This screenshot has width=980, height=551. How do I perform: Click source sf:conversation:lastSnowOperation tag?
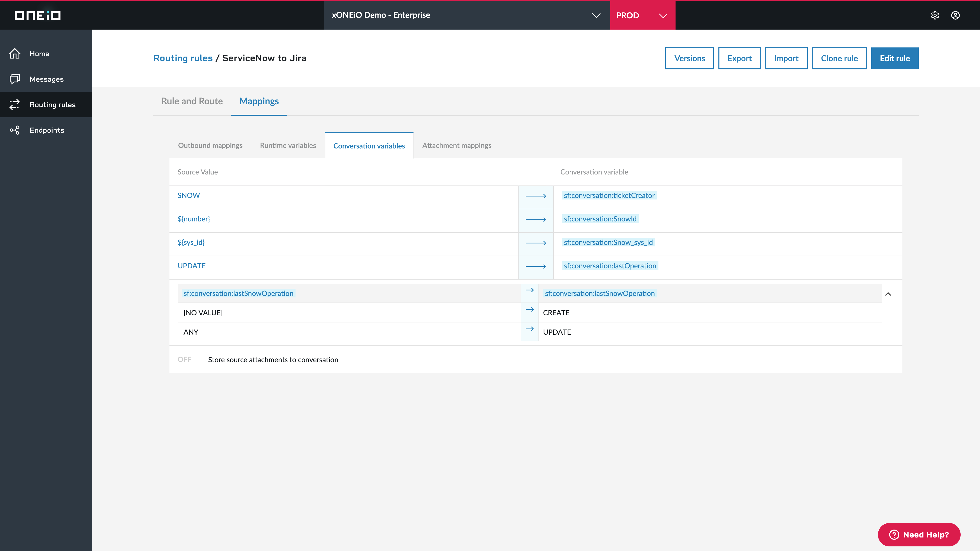point(238,294)
